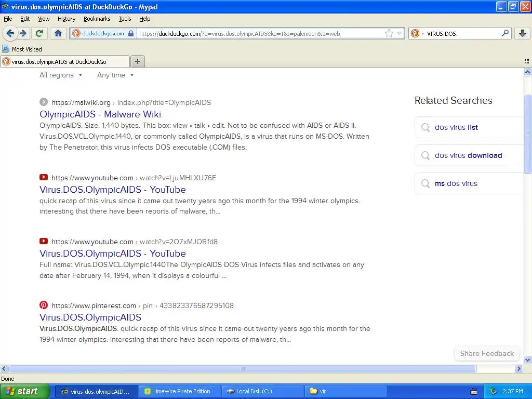Viewport: 532px width, 399px height.
Task: Click the keyboard icon in system tray
Action: tap(474, 392)
